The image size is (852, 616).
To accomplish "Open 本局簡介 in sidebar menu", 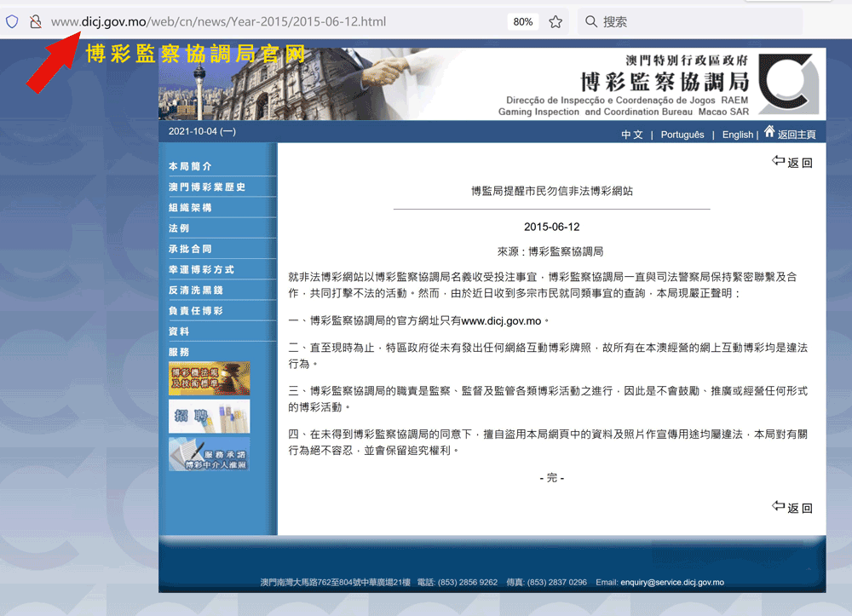I will pos(190,166).
